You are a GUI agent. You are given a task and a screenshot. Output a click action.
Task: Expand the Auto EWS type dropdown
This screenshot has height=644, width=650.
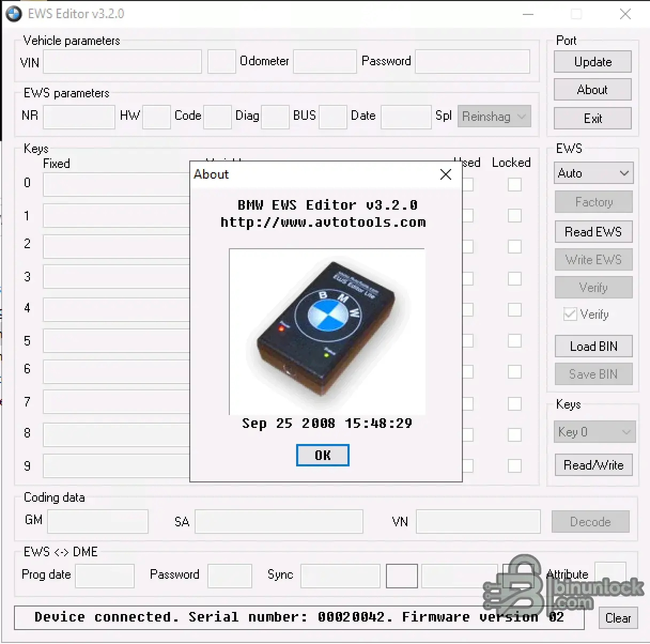(593, 173)
